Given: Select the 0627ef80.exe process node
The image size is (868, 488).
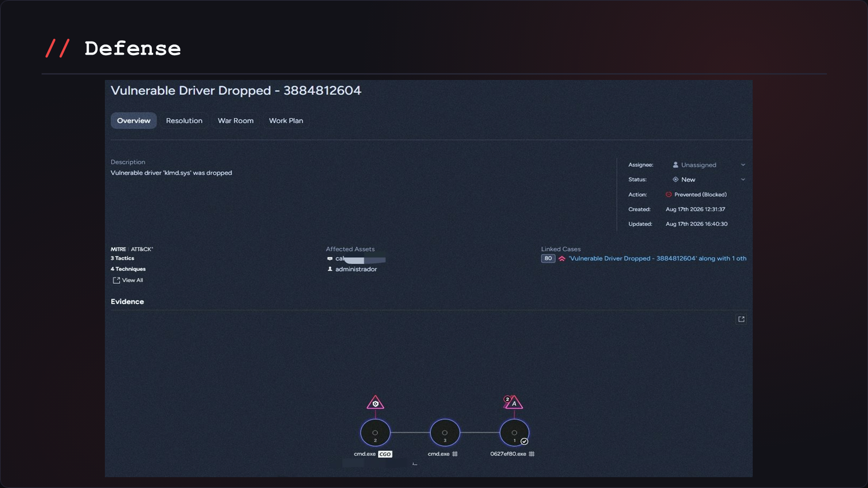Looking at the screenshot, I should [514, 432].
